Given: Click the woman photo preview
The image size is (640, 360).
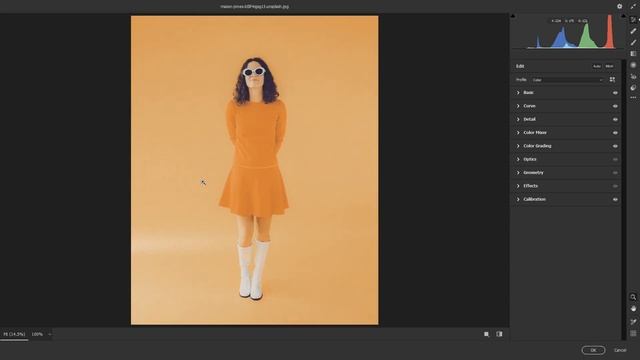Looking at the screenshot, I should (254, 170).
